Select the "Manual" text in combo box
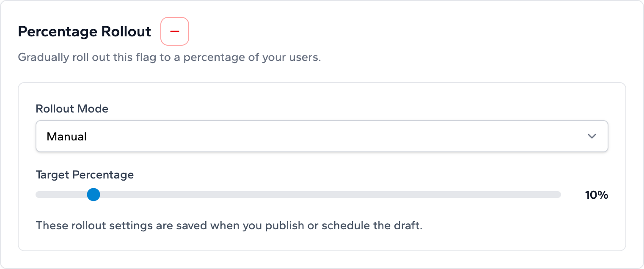 click(67, 137)
